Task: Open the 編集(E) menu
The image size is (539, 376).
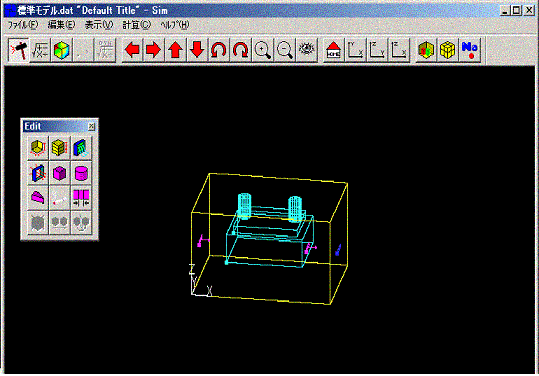Action: [x=61, y=25]
